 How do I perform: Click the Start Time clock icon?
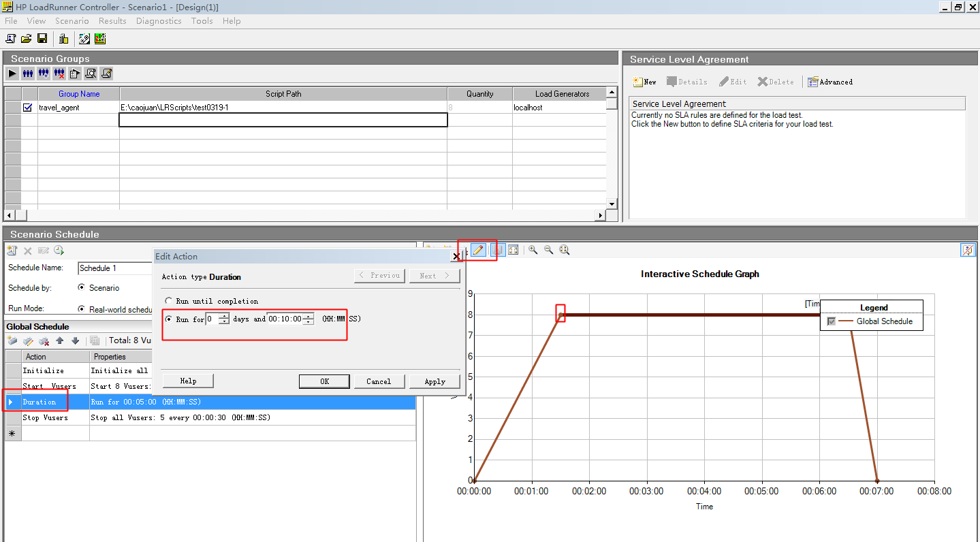pos(59,251)
